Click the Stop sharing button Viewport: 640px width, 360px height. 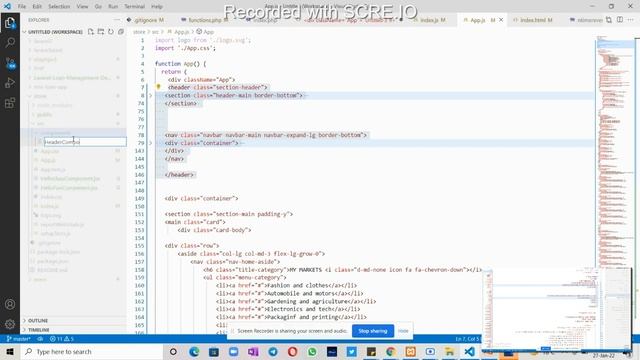373,331
